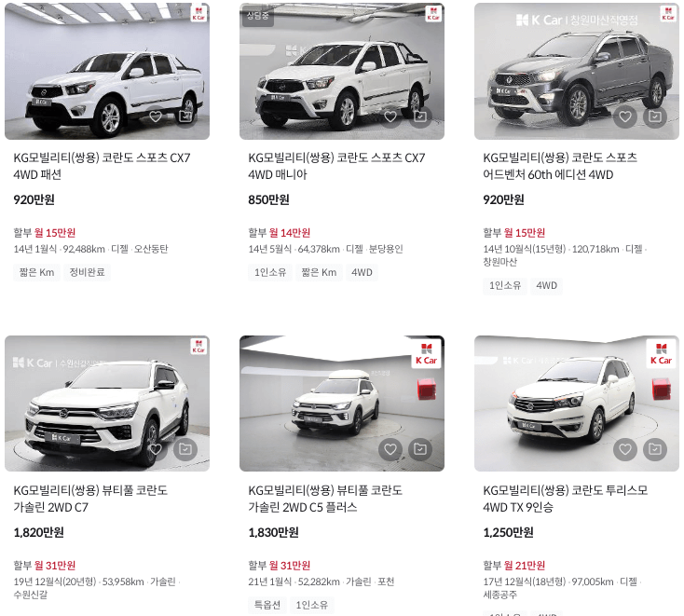
Task: View the 뷰티풀 코란도 C5 플러스 photo
Action: click(342, 404)
